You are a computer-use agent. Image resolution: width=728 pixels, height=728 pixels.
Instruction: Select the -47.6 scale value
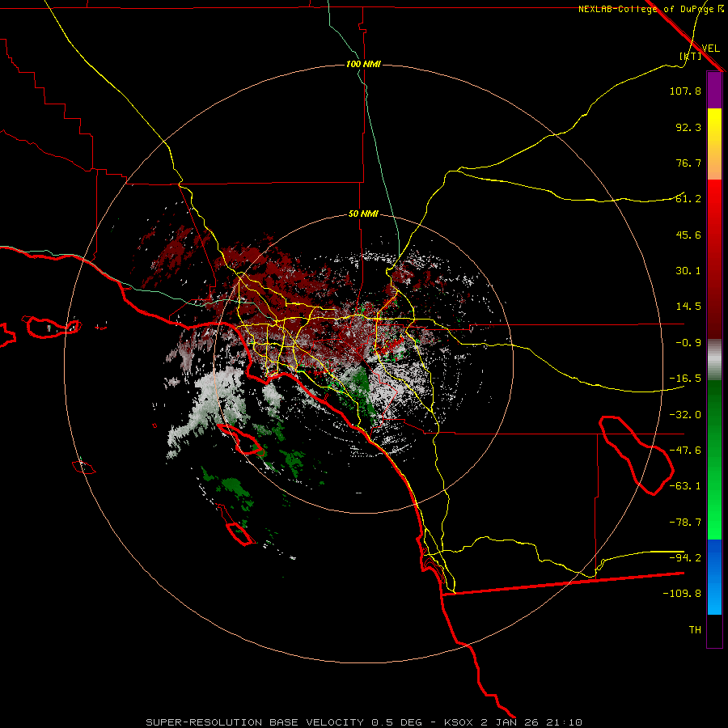(685, 451)
